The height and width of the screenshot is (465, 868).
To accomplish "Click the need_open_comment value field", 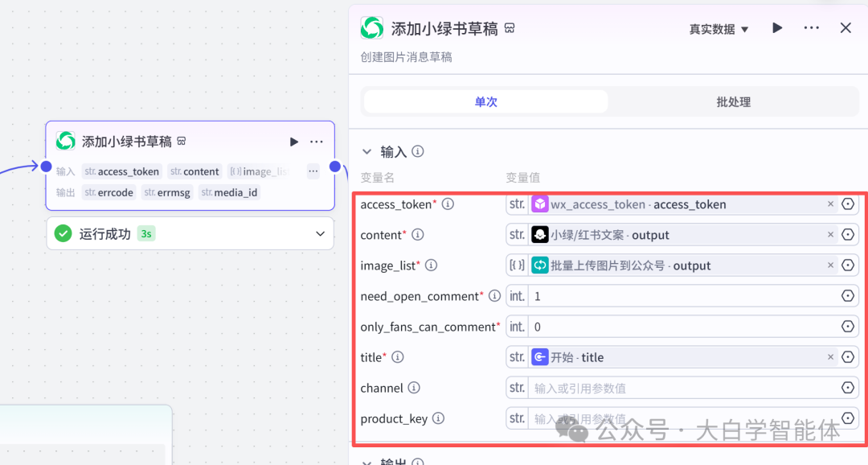I will pos(684,296).
